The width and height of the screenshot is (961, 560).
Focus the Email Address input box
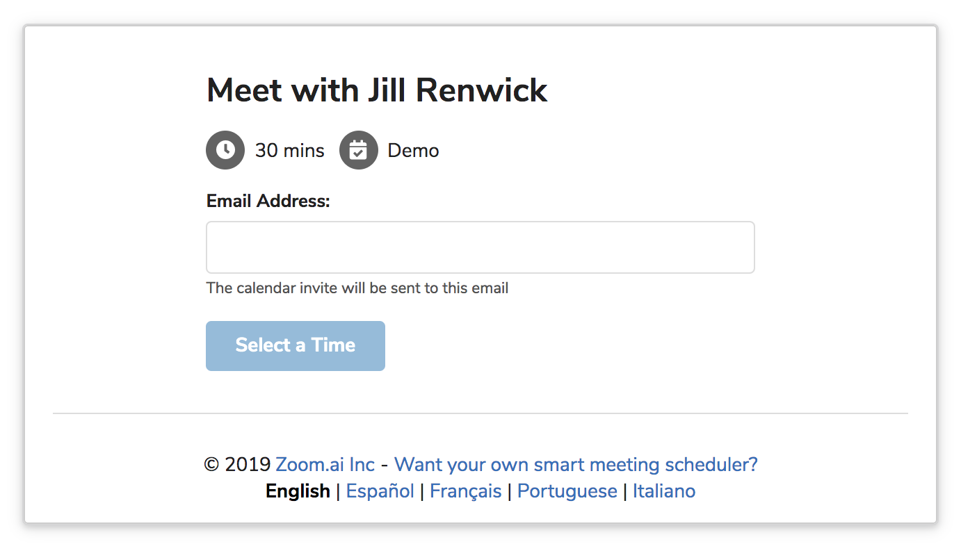click(480, 247)
